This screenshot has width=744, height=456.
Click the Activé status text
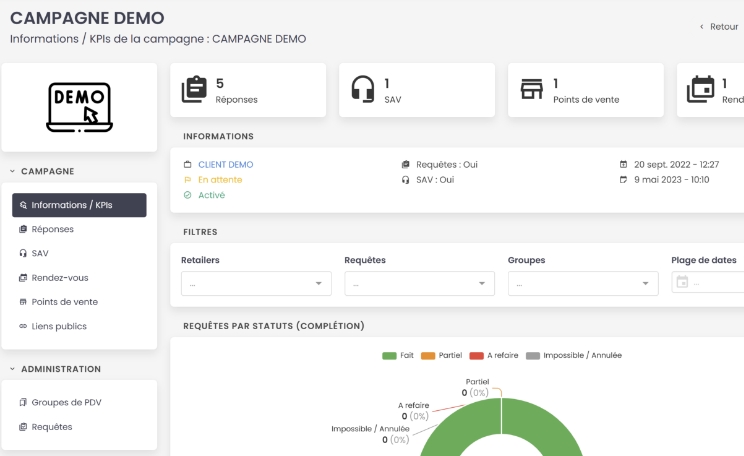(212, 195)
